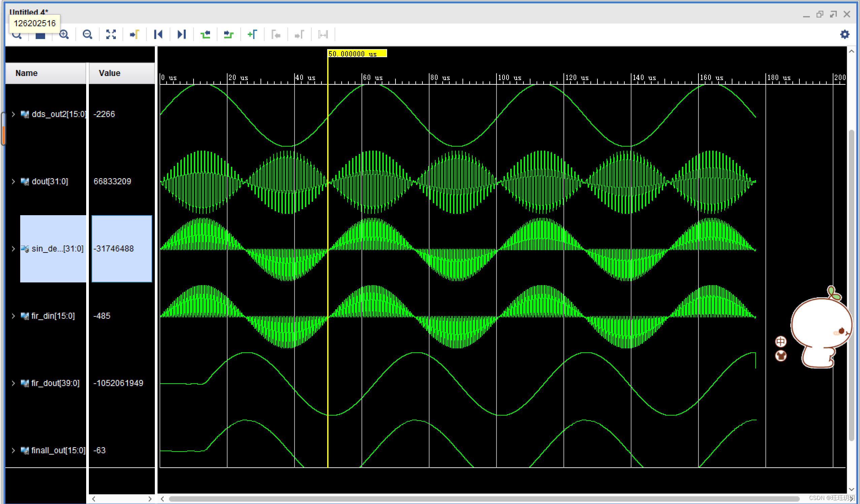
Task: Click the Previous Transition icon
Action: pyautogui.click(x=205, y=34)
